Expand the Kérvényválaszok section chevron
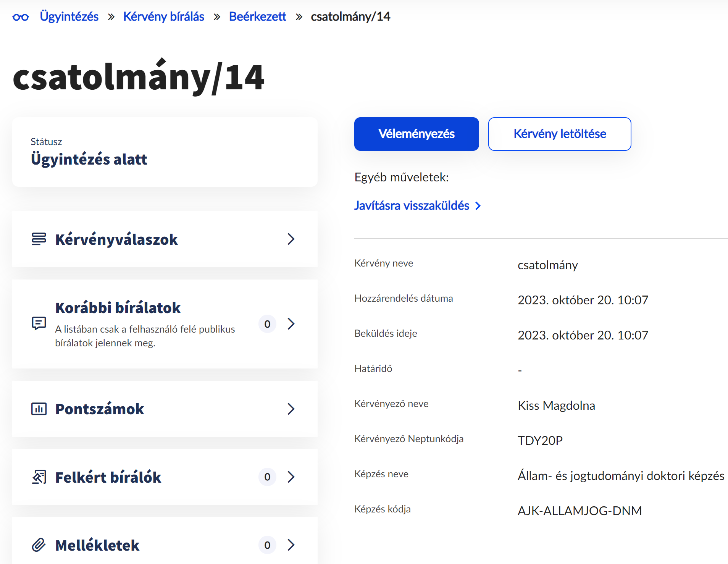Viewport: 728px width, 564px height. click(x=291, y=239)
